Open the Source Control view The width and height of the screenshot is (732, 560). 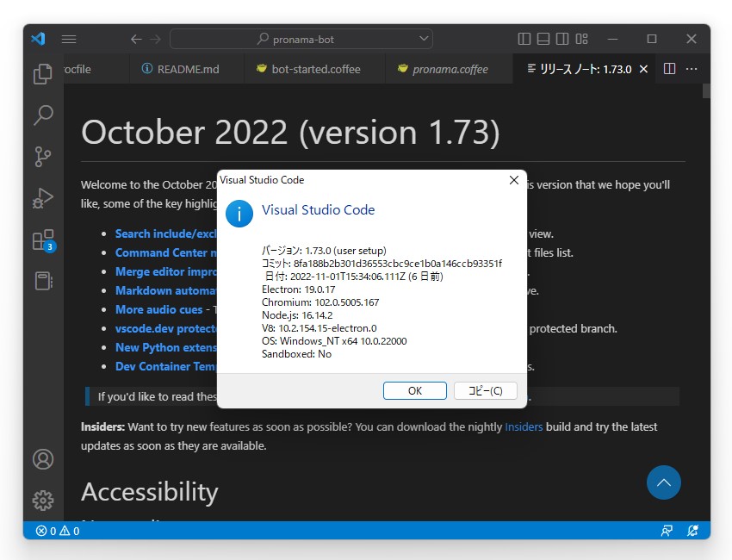click(x=43, y=156)
